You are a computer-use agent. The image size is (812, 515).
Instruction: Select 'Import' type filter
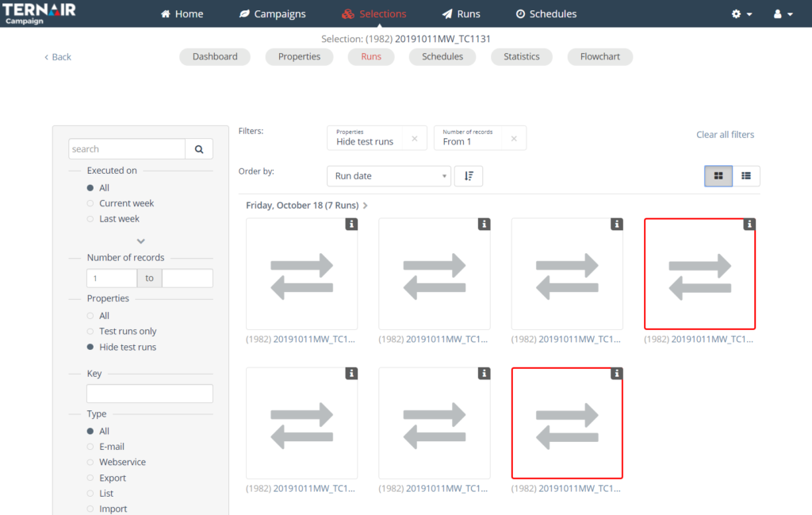coord(90,509)
